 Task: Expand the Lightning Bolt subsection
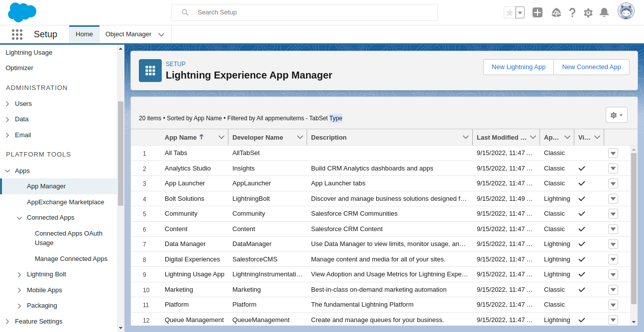tap(19, 274)
